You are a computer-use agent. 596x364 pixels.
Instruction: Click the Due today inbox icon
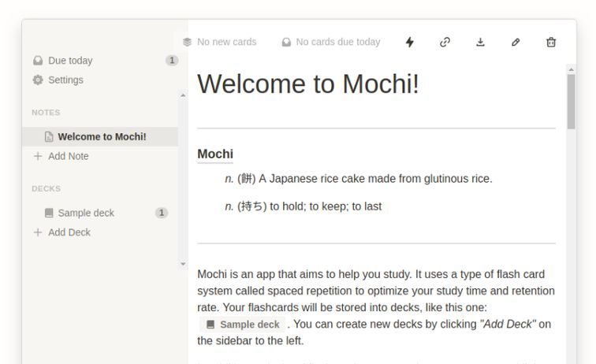point(38,61)
